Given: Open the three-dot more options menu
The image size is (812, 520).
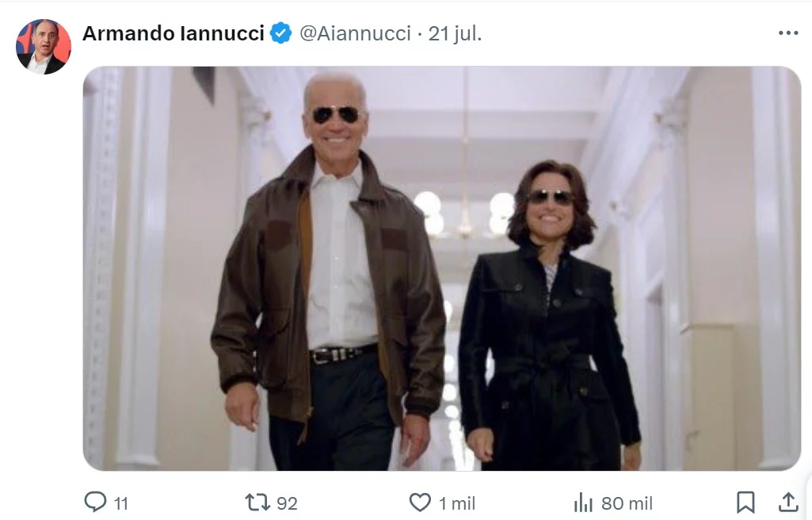Looking at the screenshot, I should (788, 33).
